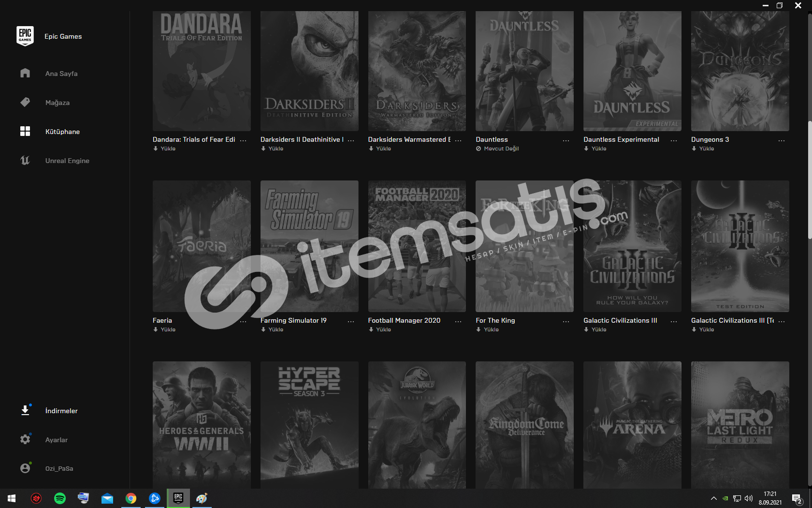The width and height of the screenshot is (812, 508).
Task: Open the Ozi_PaSa account profile
Action: [59, 468]
